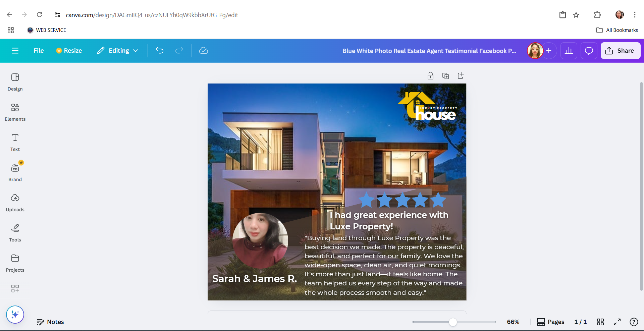Enter fullscreen present mode
The width and height of the screenshot is (644, 331).
[x=617, y=322]
